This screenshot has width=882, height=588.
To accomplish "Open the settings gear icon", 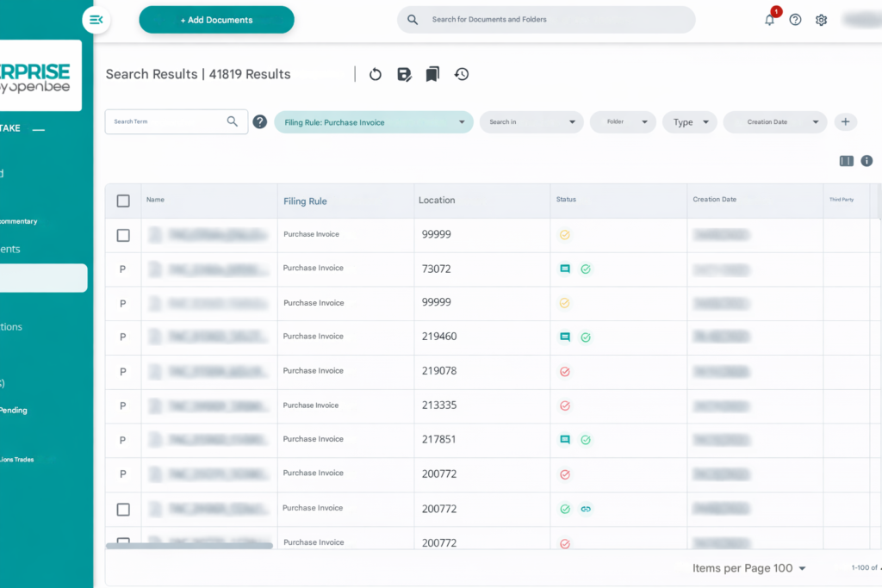I will coord(821,20).
